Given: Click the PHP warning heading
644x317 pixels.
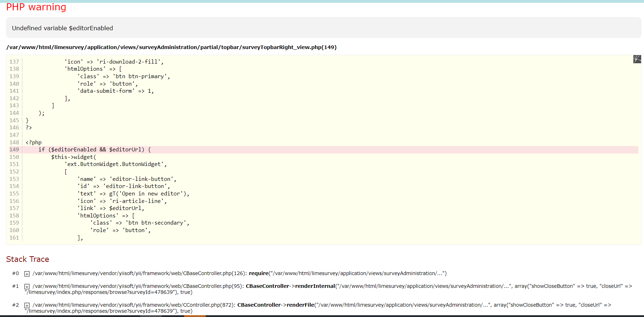Looking at the screenshot, I should (x=36, y=7).
